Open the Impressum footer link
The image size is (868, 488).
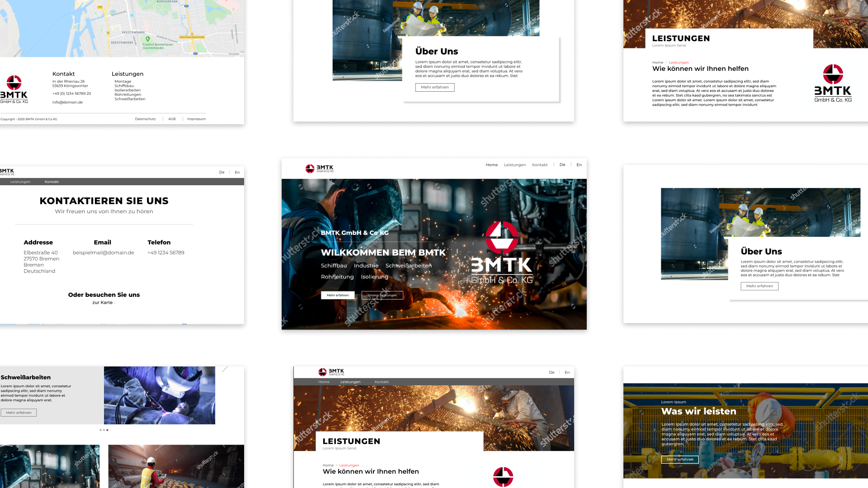tap(196, 119)
